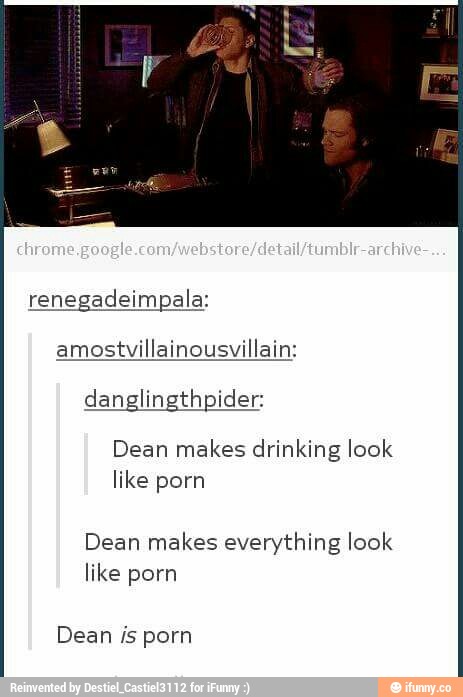
Task: Click the innermost quote bar beside the drinking text
Action: coord(86,464)
